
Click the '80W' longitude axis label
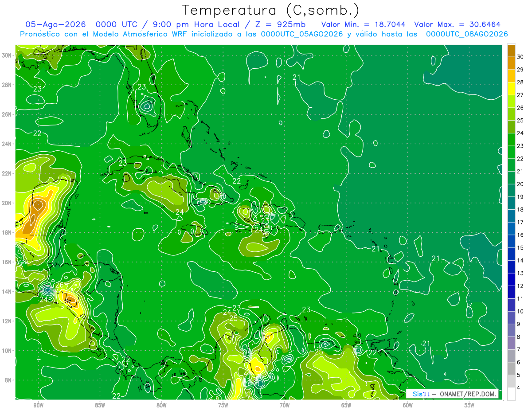(161, 405)
